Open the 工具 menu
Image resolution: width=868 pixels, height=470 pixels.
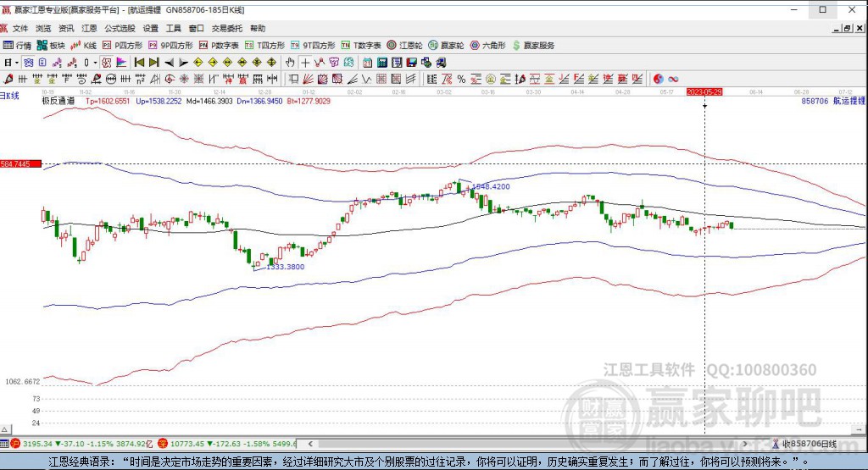point(173,28)
